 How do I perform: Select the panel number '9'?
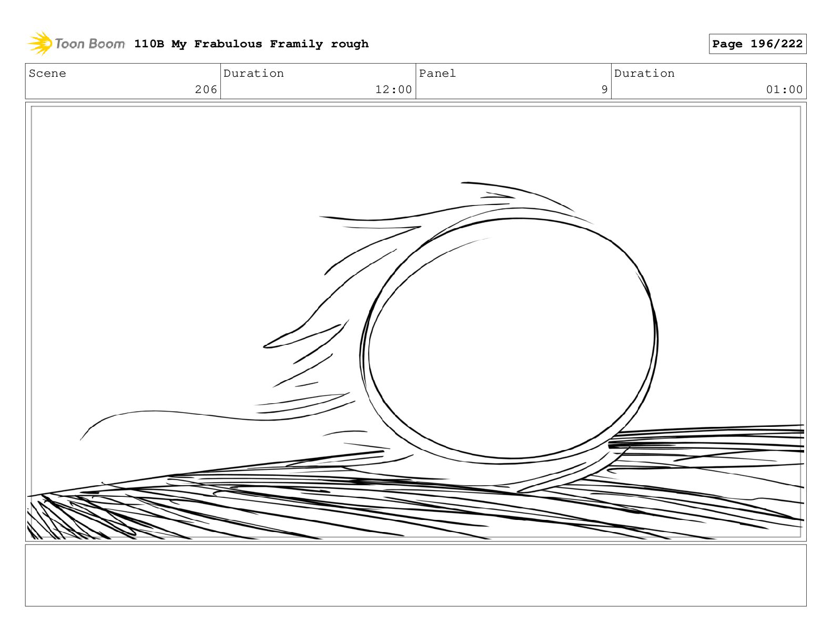click(604, 90)
